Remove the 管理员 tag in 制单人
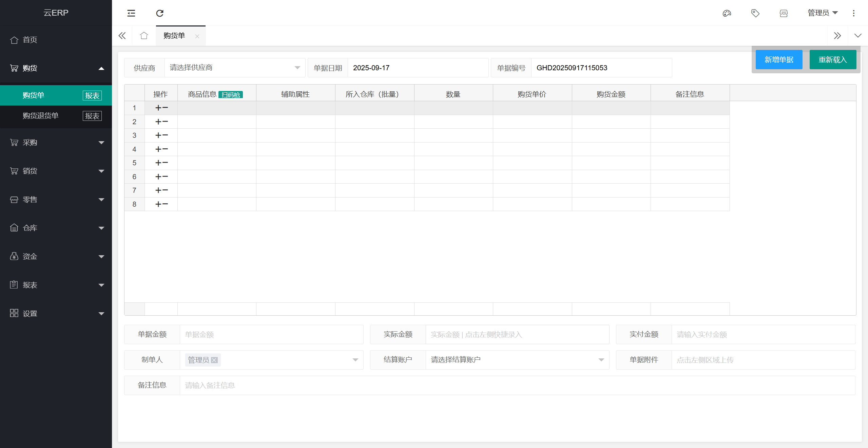Viewport: 868px width, 448px height. 214,360
